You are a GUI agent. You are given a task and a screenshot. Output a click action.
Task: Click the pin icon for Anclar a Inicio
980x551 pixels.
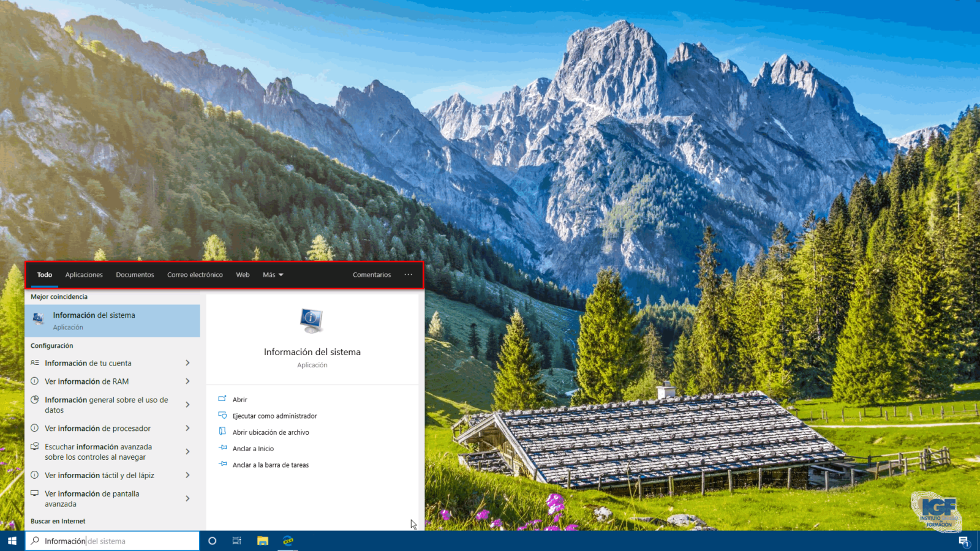(223, 448)
